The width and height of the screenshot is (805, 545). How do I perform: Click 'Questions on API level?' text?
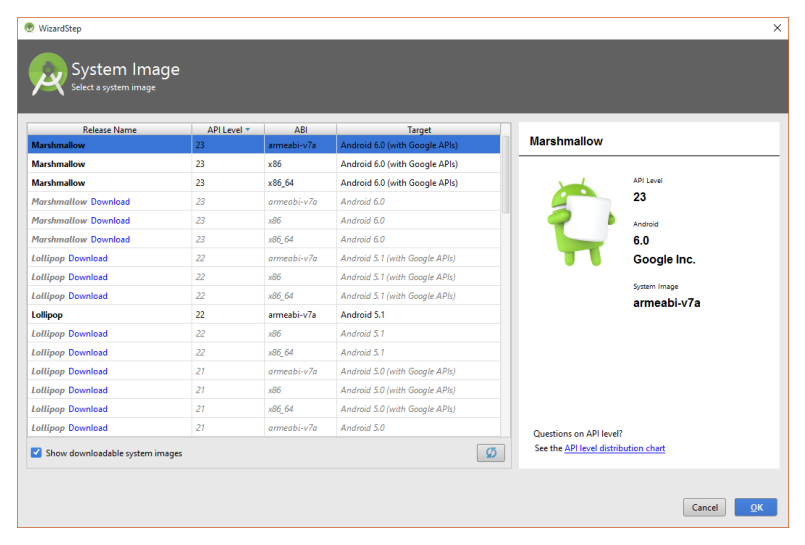(578, 434)
